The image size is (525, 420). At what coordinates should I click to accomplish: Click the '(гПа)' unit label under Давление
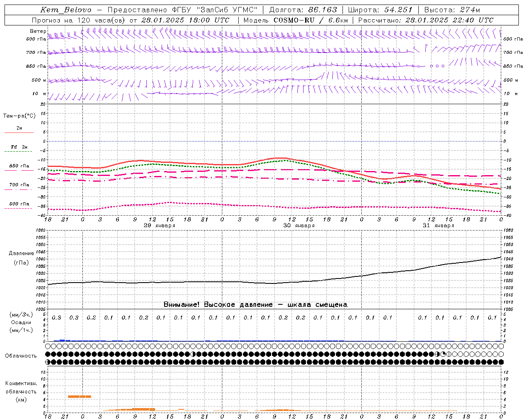point(21,263)
